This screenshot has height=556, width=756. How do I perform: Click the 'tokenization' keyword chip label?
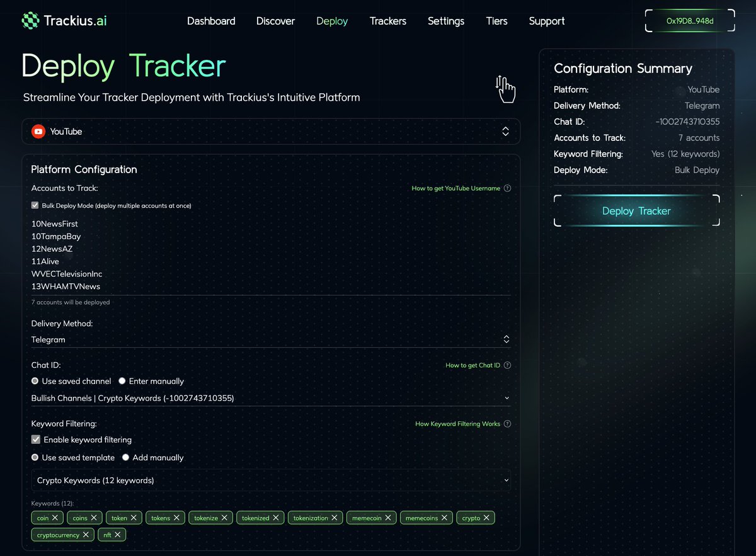(311, 518)
